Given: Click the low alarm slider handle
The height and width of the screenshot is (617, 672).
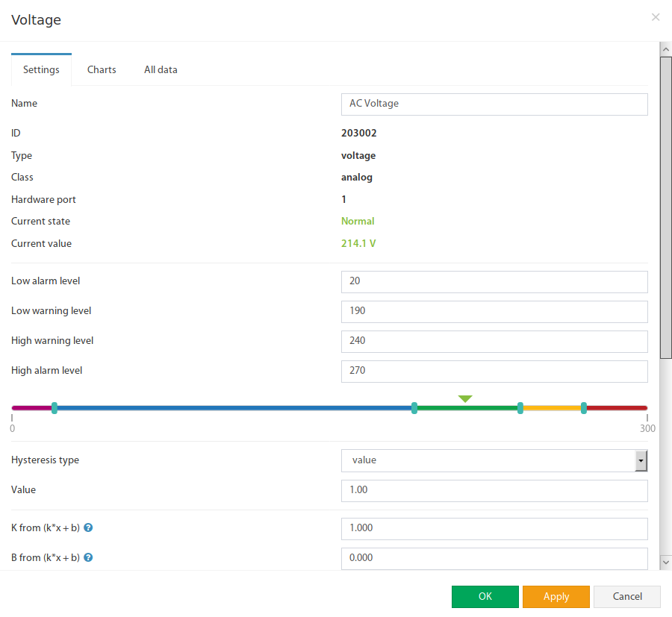Looking at the screenshot, I should pos(55,408).
